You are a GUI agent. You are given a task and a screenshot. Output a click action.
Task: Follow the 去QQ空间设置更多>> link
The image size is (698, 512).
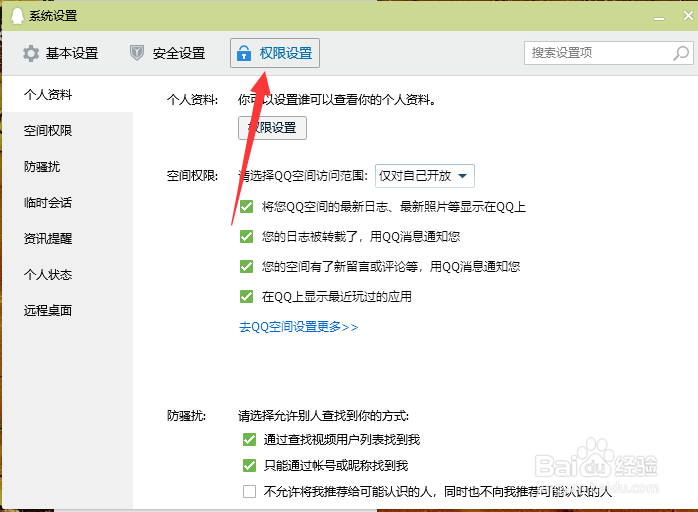[x=298, y=327]
